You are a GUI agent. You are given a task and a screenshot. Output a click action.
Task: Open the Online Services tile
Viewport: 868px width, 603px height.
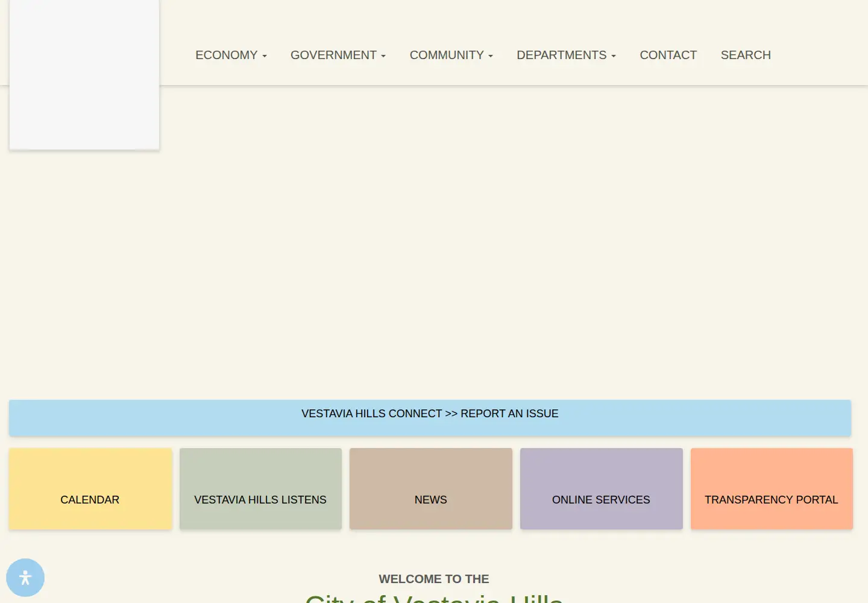pos(602,488)
